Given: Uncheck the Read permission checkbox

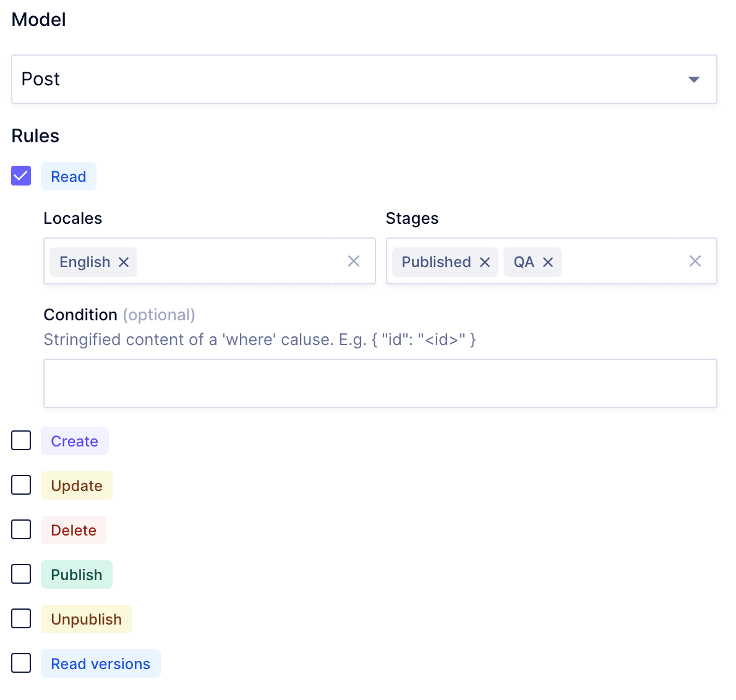Looking at the screenshot, I should click(20, 176).
